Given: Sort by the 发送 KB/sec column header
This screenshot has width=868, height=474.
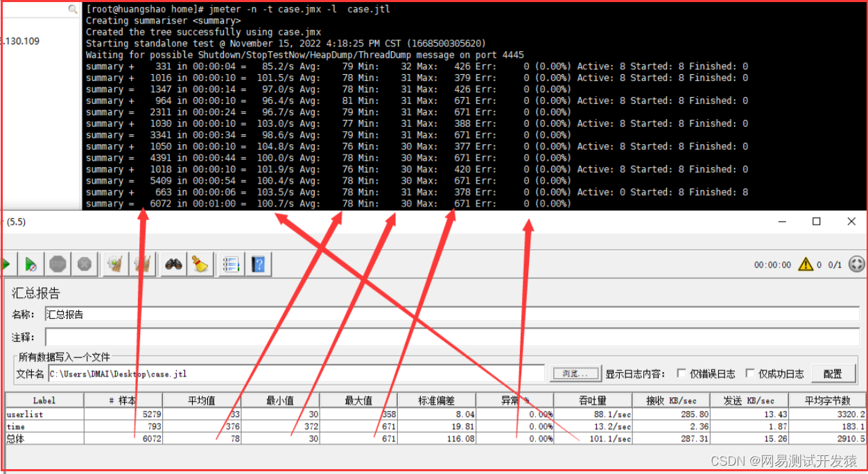Looking at the screenshot, I should [750, 401].
